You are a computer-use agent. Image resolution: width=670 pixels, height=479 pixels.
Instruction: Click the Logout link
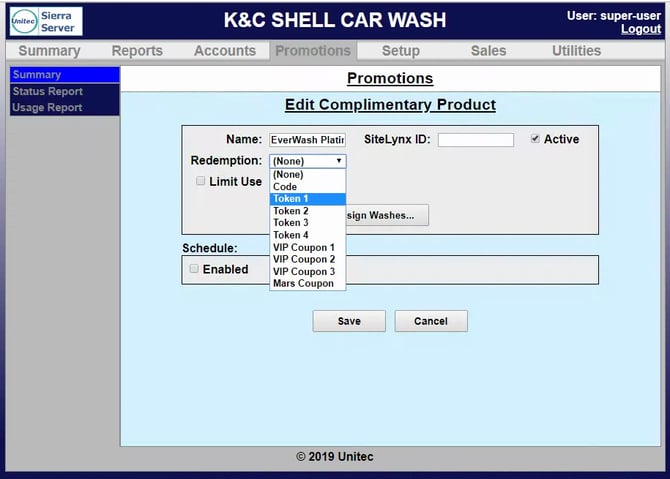tap(640, 29)
